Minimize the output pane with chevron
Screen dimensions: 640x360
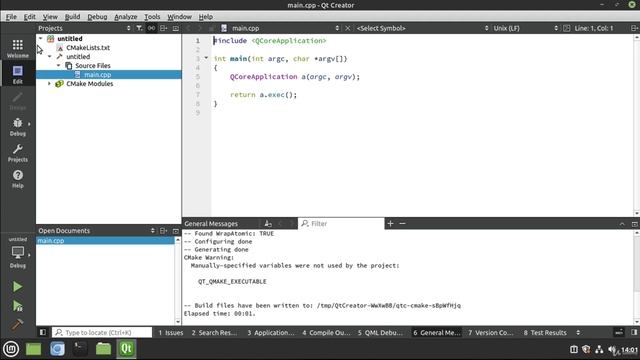(622, 224)
